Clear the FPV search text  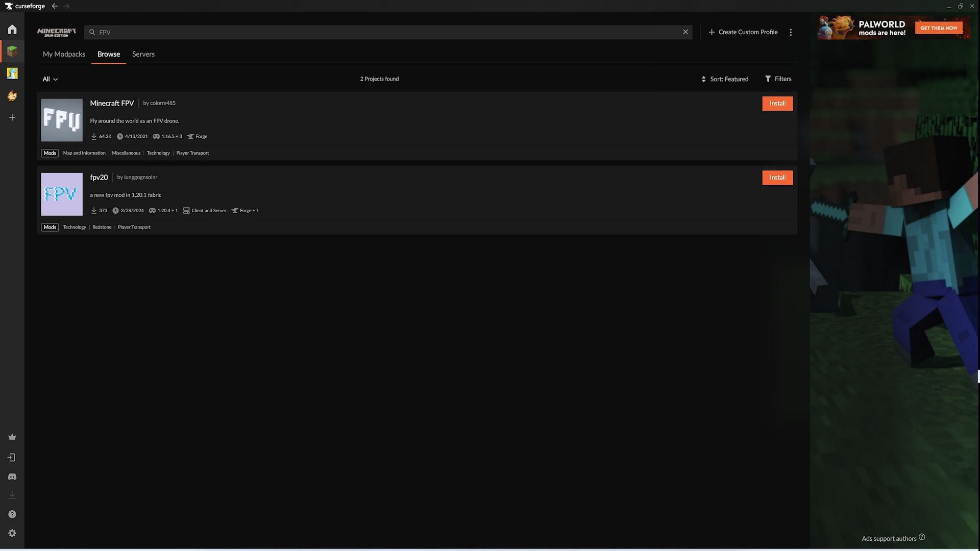685,32
